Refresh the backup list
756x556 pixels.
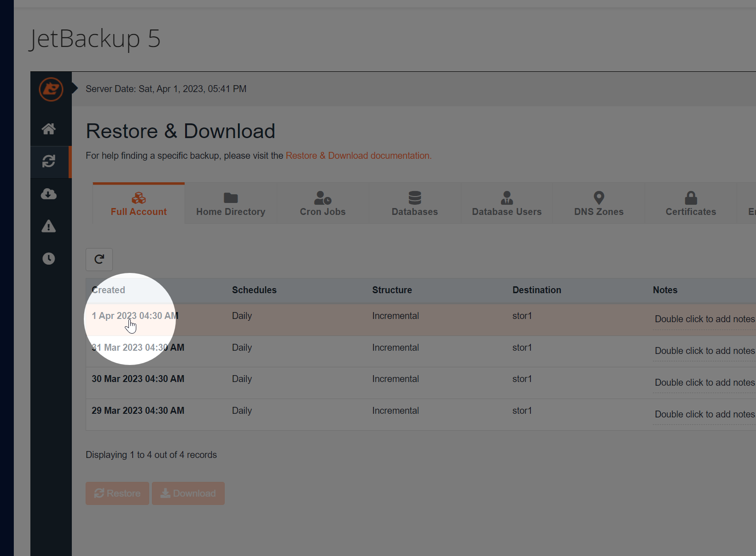click(x=99, y=260)
